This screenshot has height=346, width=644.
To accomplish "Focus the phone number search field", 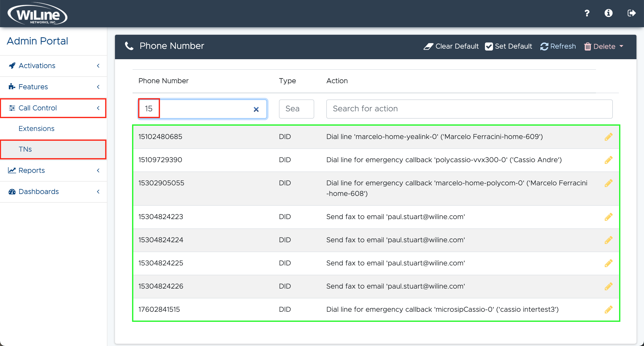I will coord(203,109).
